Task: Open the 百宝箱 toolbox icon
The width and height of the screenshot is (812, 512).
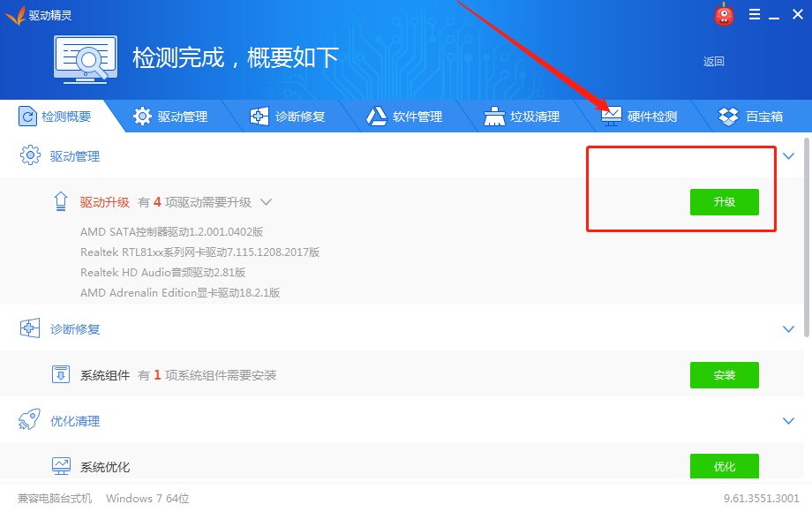Action: click(727, 116)
